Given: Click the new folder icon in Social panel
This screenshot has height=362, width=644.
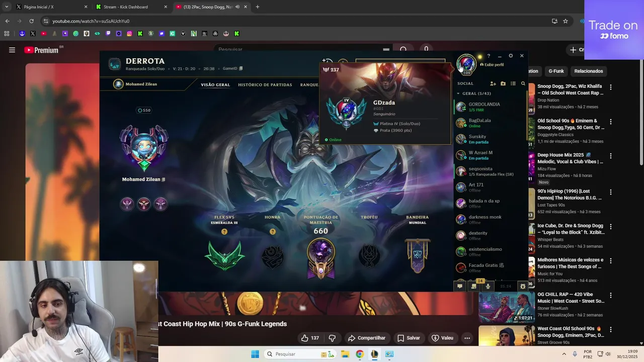Looking at the screenshot, I should pyautogui.click(x=503, y=83).
